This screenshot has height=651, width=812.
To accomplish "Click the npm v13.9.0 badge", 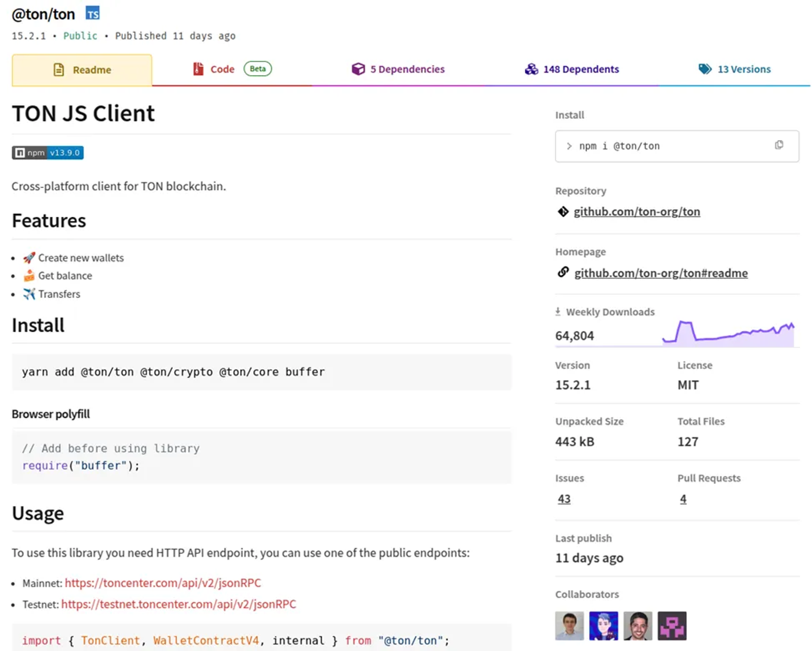I will (48, 153).
